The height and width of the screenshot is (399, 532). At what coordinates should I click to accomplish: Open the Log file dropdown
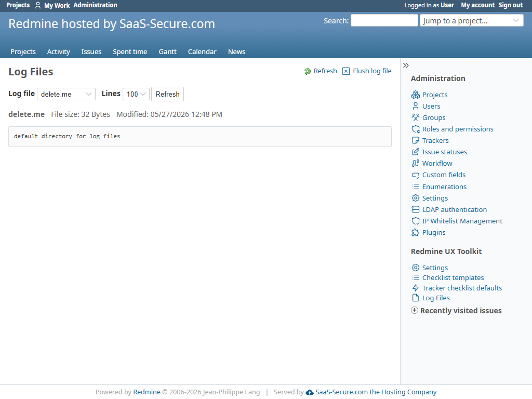(66, 94)
